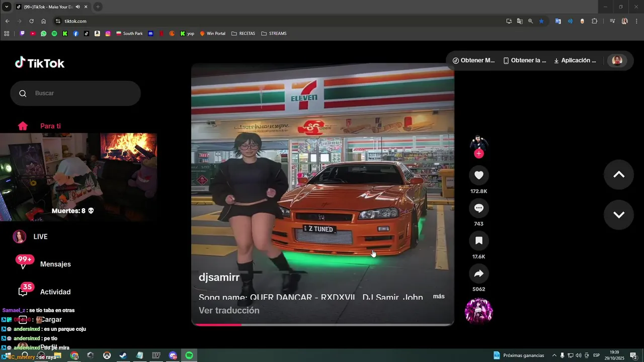Bookmark the video using the save icon
The image size is (644, 362).
click(x=479, y=241)
